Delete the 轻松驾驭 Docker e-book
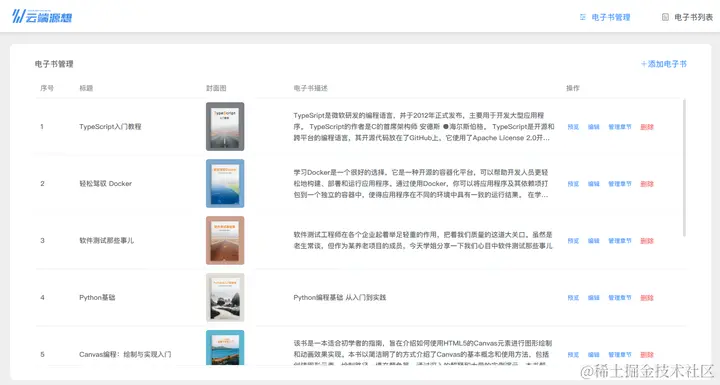Screen dimensions: 720x385 coord(647,184)
